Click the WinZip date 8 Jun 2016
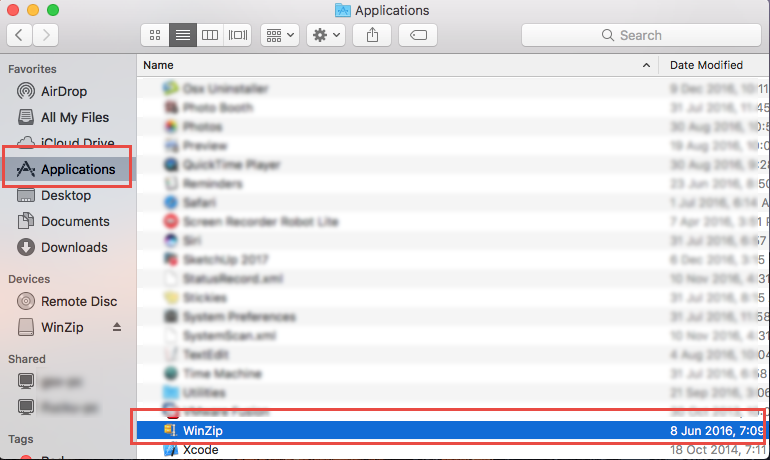 tap(716, 431)
